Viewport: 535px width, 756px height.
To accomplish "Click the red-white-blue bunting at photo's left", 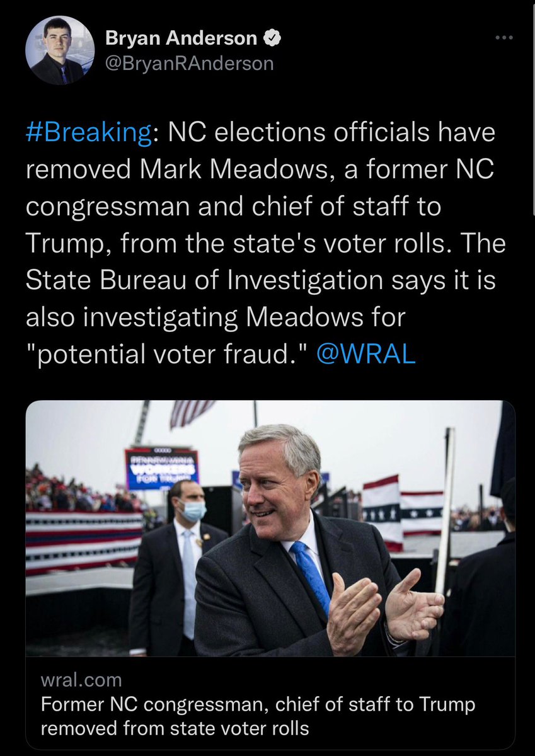I will click(x=84, y=543).
